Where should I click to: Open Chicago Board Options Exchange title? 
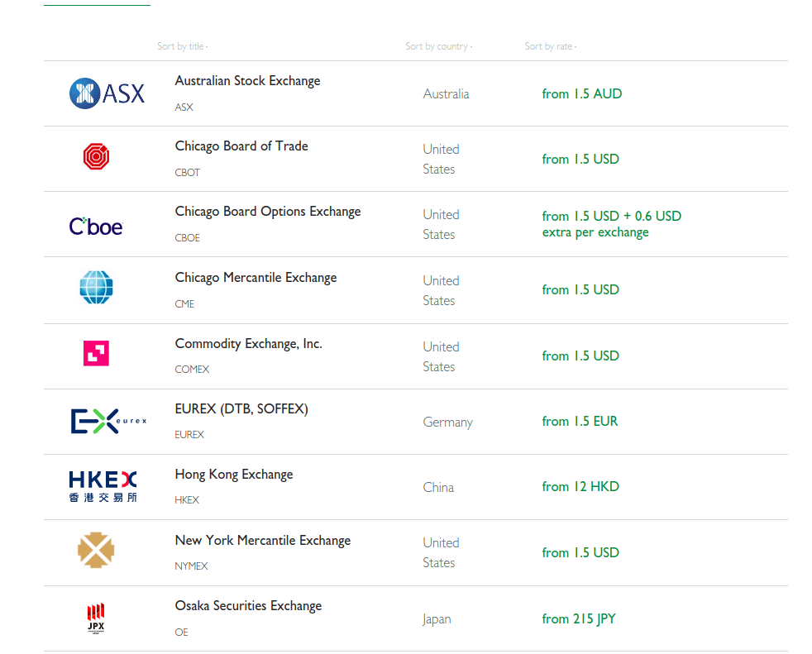(x=268, y=212)
